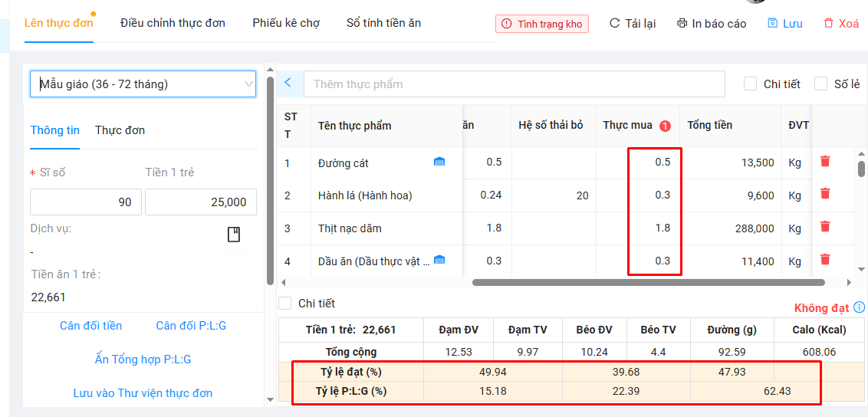The height and width of the screenshot is (417, 868).
Task: Toggle the Số lẻ checkbox
Action: coord(820,84)
